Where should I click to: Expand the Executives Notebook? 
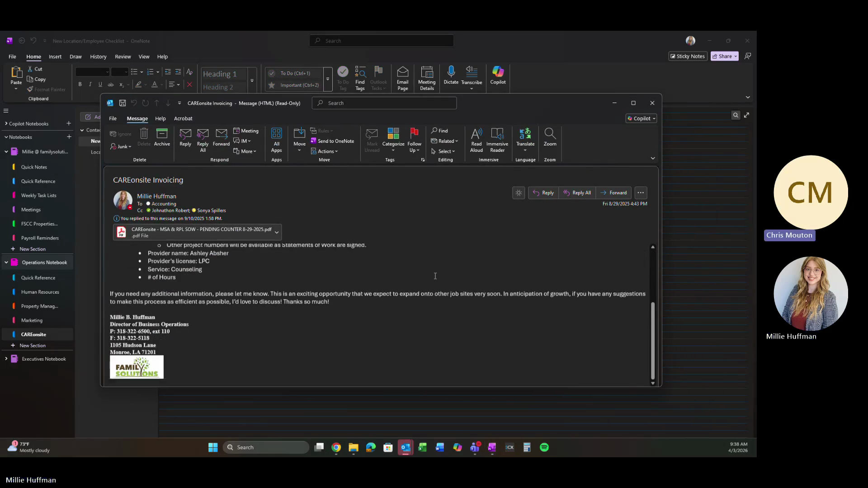pyautogui.click(x=6, y=359)
